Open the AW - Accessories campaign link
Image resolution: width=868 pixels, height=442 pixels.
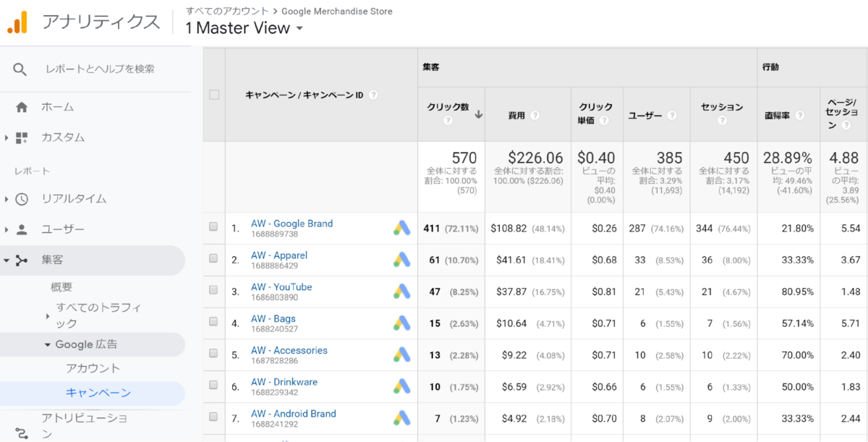coord(289,350)
